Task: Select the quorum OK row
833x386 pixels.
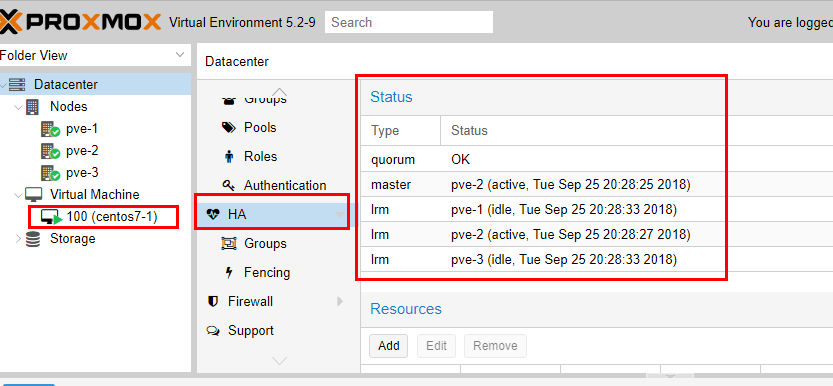Action: [597, 159]
